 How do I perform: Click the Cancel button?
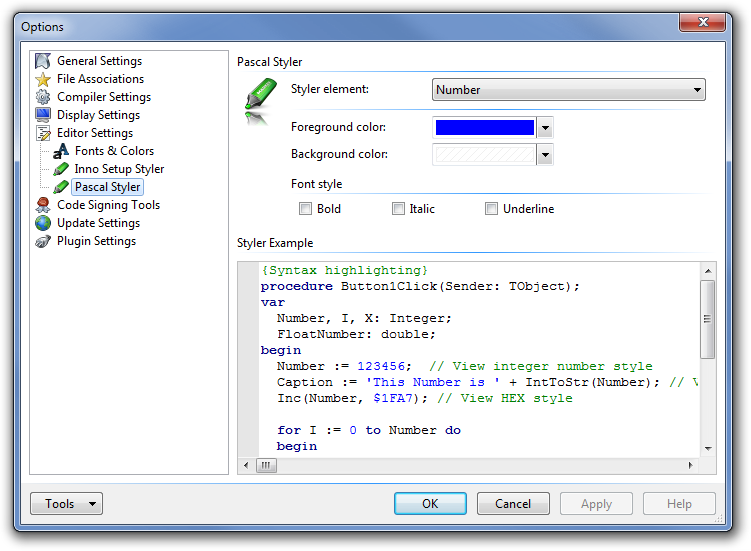point(513,504)
